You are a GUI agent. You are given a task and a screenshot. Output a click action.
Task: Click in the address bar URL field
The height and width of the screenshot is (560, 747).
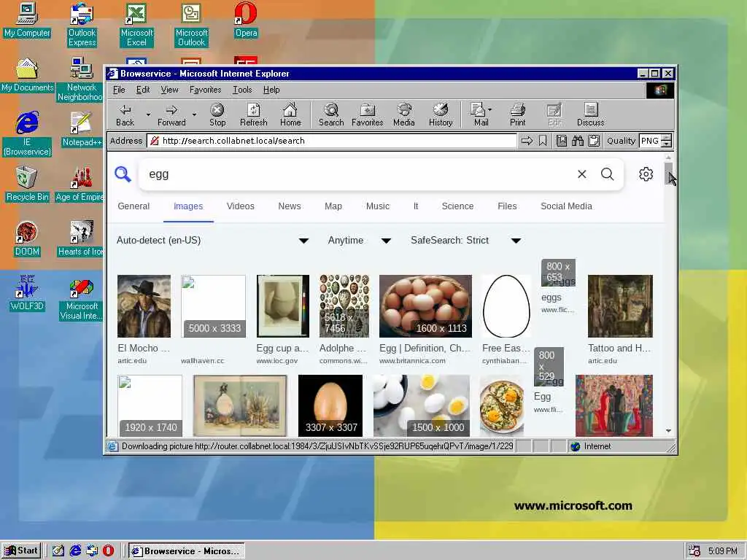[332, 141]
